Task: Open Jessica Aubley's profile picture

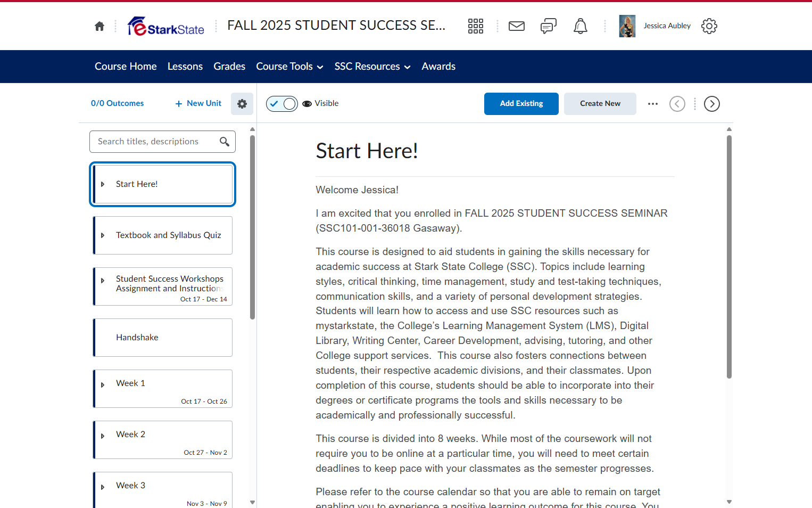Action: [x=627, y=26]
